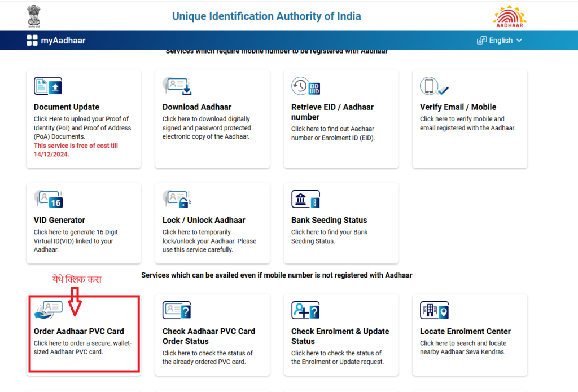
Task: Click the Document Update upload icon
Action: click(x=48, y=86)
